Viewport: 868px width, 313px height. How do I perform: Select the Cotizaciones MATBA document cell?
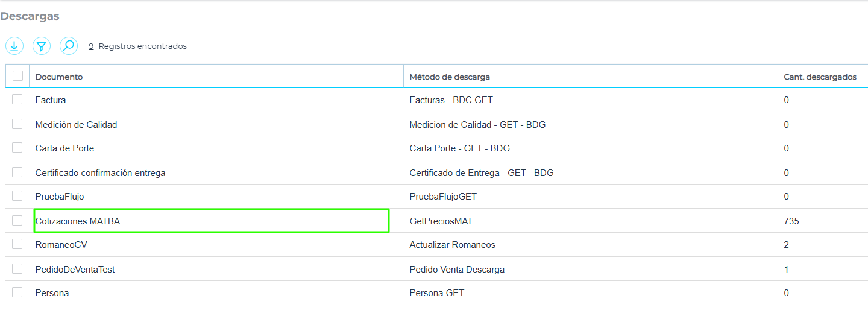[x=78, y=221]
